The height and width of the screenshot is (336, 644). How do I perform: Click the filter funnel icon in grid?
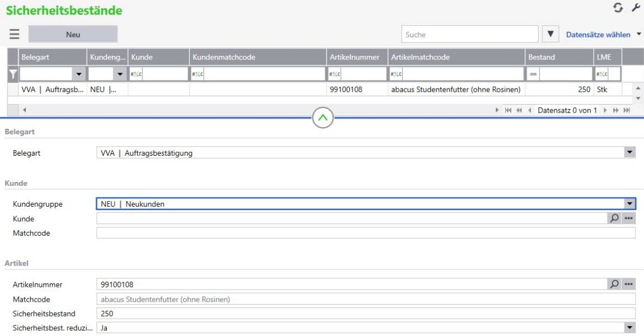(12, 74)
